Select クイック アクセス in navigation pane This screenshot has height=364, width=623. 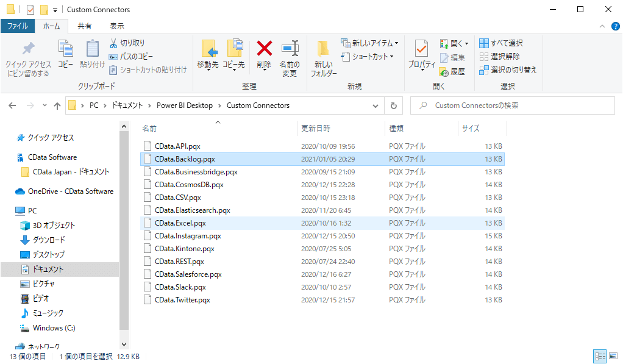coord(51,138)
